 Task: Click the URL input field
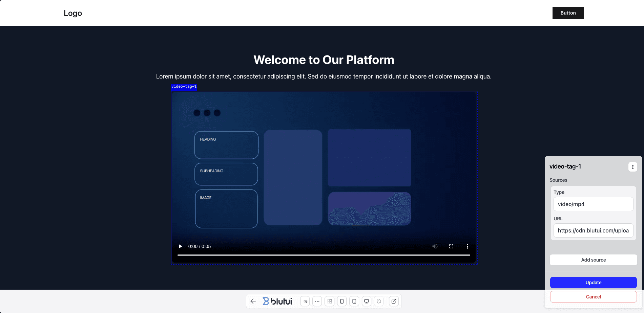pos(593,230)
